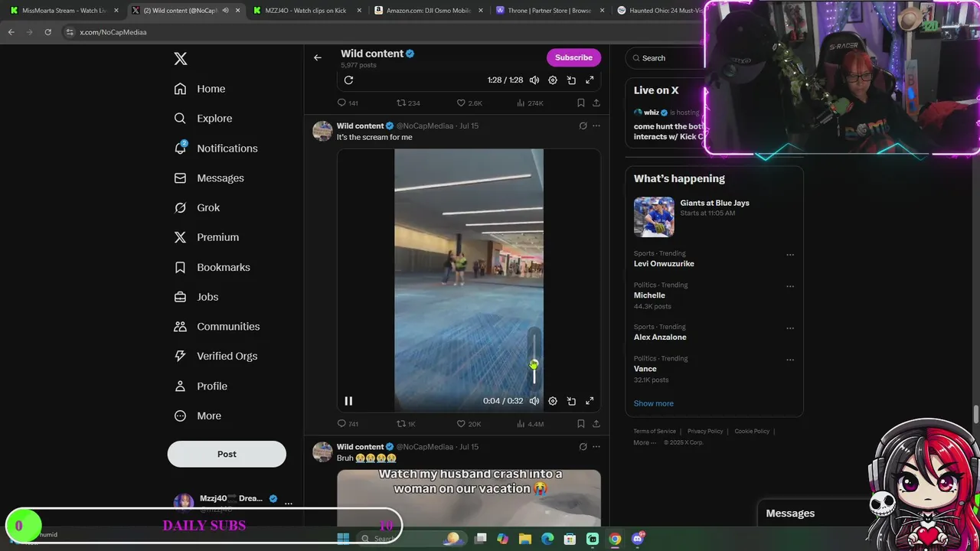Screen dimensions: 980x551
Task: Open Discord from the Windows taskbar
Action: 638,539
